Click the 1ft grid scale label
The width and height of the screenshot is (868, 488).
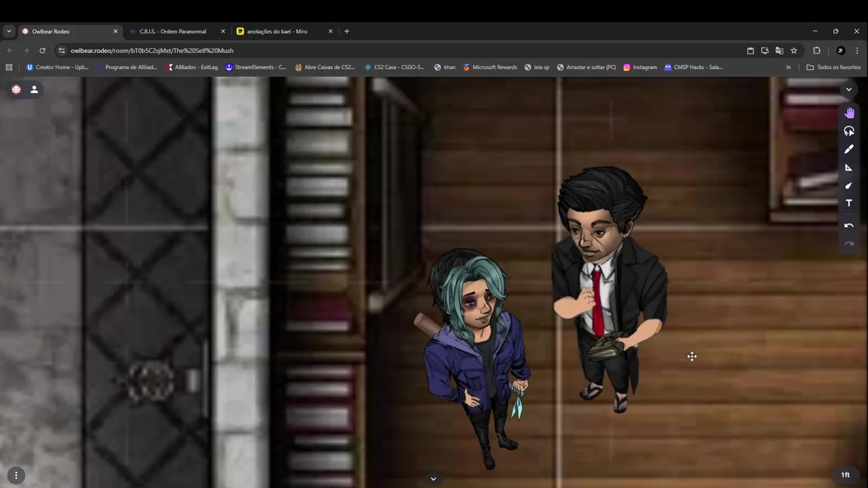click(x=845, y=475)
